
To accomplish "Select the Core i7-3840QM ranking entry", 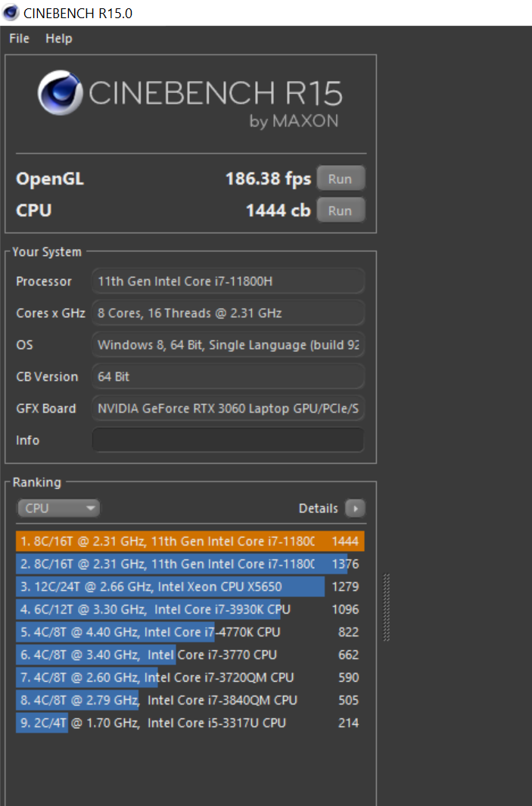I will (190, 700).
